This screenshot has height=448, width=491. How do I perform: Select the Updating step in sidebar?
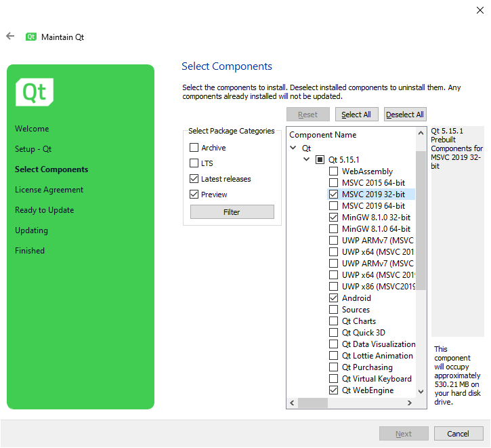[x=32, y=230]
